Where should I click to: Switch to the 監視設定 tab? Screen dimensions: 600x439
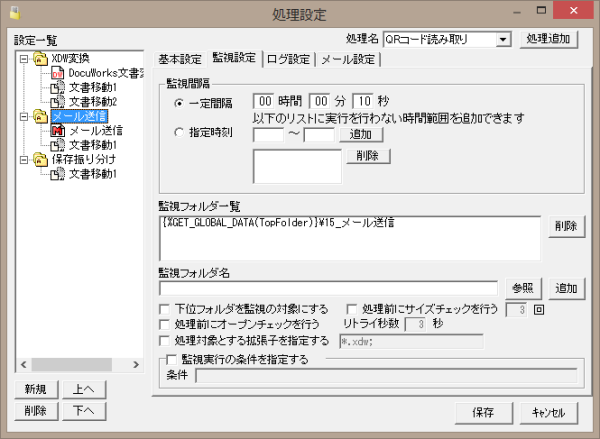234,58
